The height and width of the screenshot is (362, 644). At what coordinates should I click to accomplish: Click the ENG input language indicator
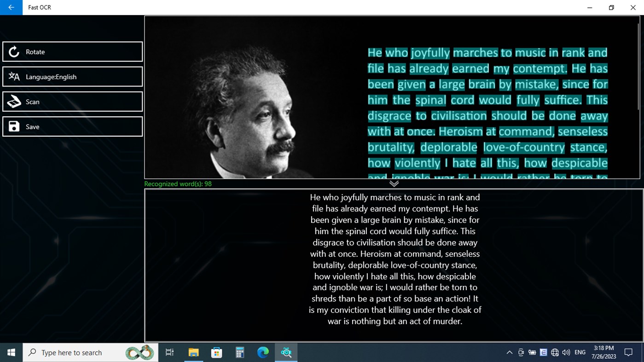pyautogui.click(x=580, y=352)
